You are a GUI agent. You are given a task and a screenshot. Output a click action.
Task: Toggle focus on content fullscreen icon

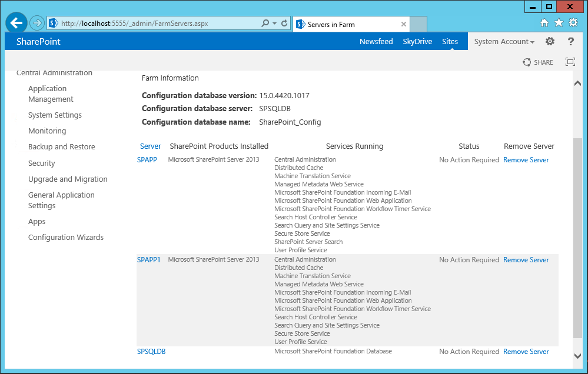[x=570, y=62]
